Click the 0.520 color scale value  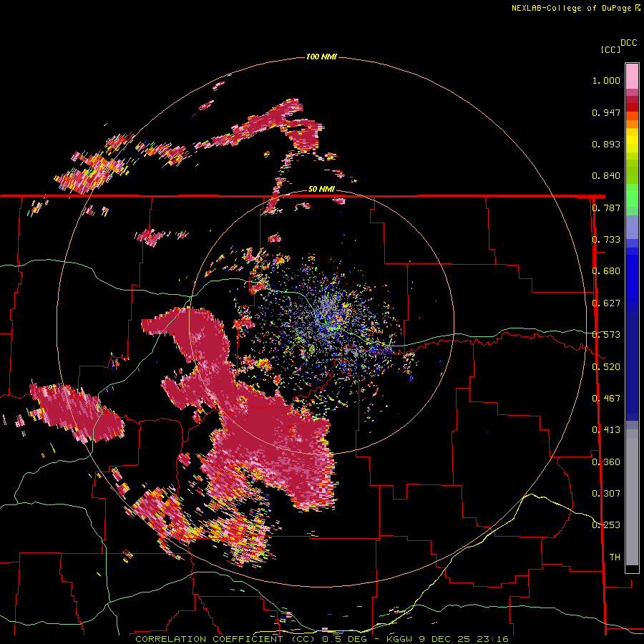(x=606, y=367)
